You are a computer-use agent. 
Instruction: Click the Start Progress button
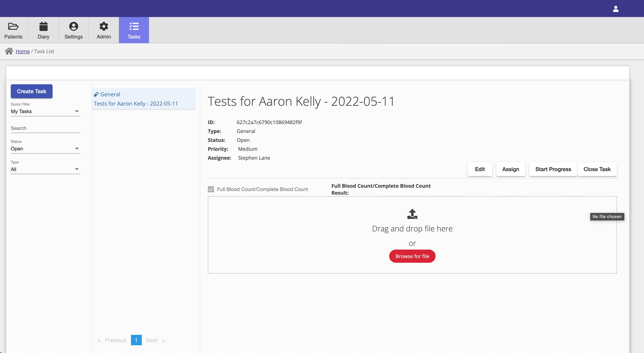click(x=553, y=169)
